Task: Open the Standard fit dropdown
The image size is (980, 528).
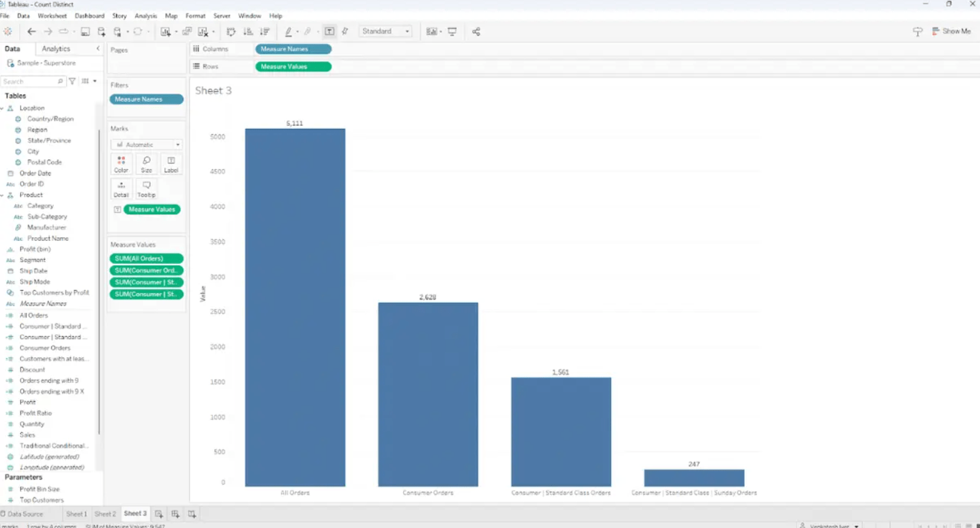Action: coord(386,31)
